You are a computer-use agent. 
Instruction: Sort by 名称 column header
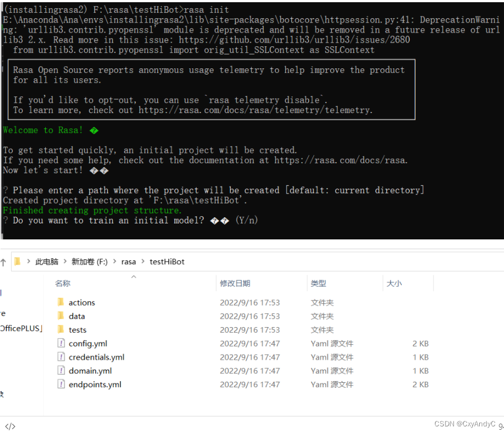(x=63, y=284)
